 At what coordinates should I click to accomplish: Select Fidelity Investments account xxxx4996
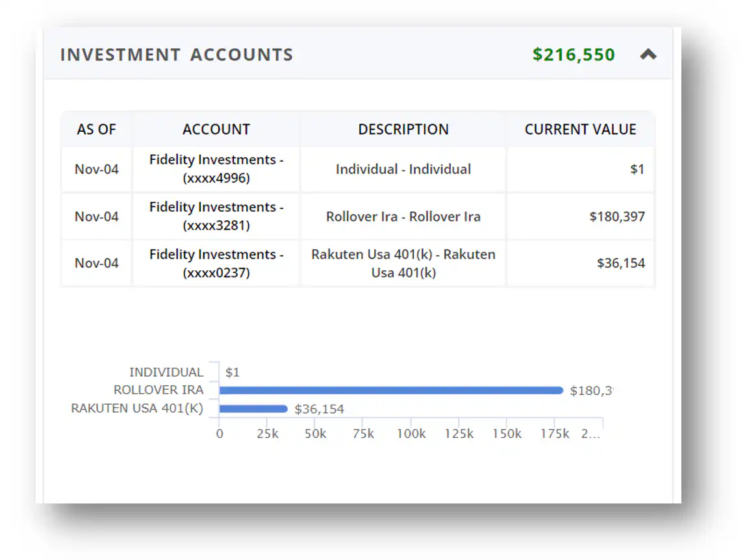coord(216,169)
